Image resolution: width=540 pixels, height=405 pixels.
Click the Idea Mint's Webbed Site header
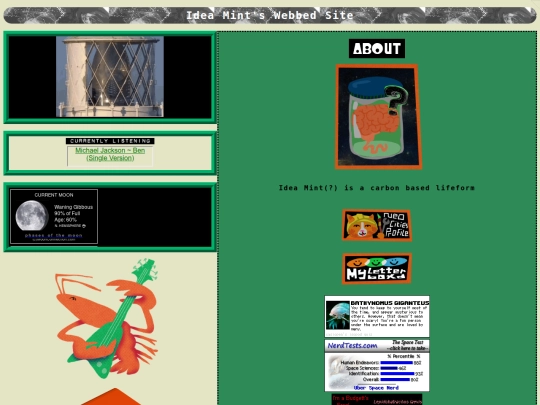tap(270, 15)
